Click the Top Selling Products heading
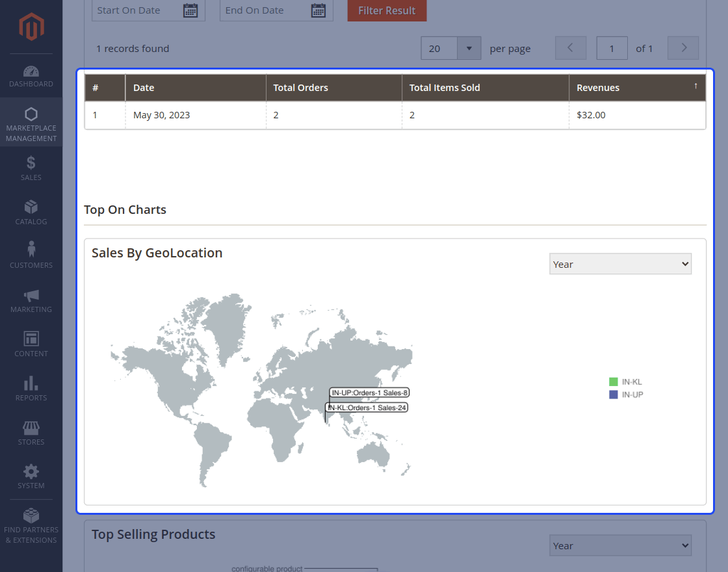Viewport: 728px width, 572px height. (153, 534)
